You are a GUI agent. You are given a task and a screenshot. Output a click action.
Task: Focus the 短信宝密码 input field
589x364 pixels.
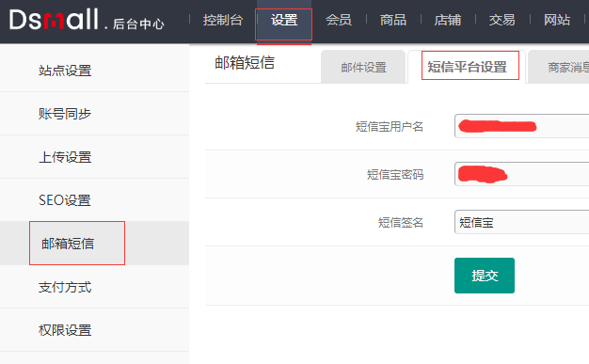(x=522, y=174)
